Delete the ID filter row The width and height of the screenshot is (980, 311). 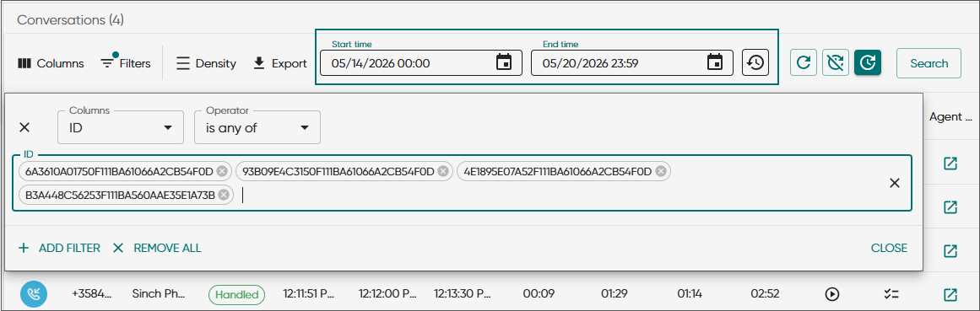(x=24, y=127)
